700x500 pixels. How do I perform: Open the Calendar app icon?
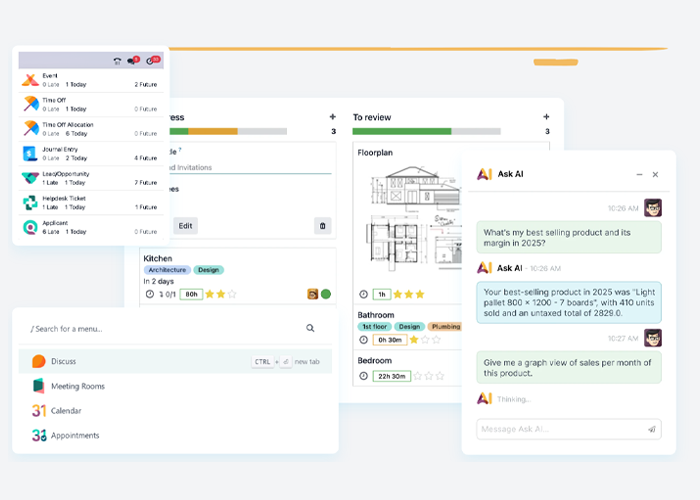[x=39, y=410]
